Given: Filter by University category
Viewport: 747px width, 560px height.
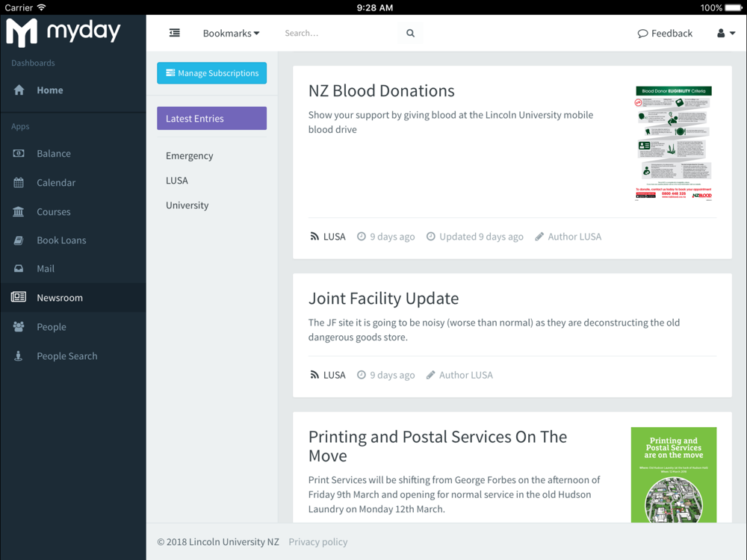Looking at the screenshot, I should coord(187,205).
